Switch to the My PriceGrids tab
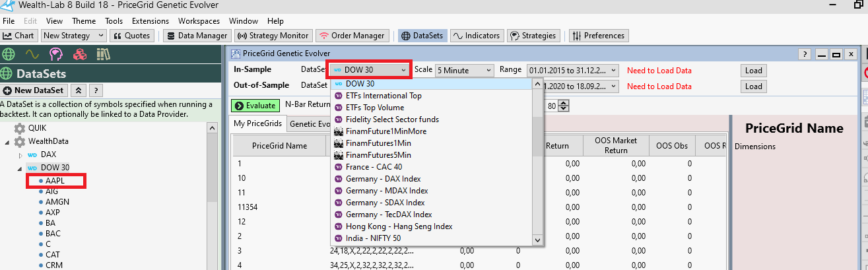The image size is (868, 270). [x=258, y=123]
